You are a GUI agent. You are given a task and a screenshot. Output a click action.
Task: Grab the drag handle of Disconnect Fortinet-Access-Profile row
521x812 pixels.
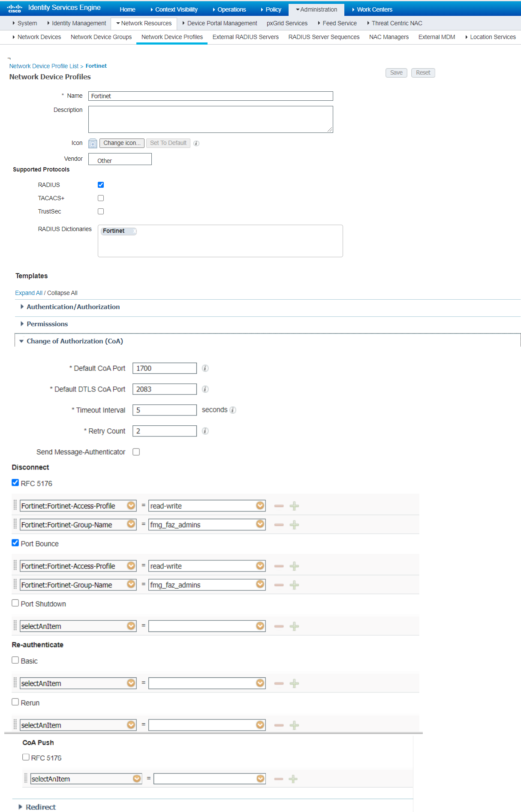tap(15, 506)
